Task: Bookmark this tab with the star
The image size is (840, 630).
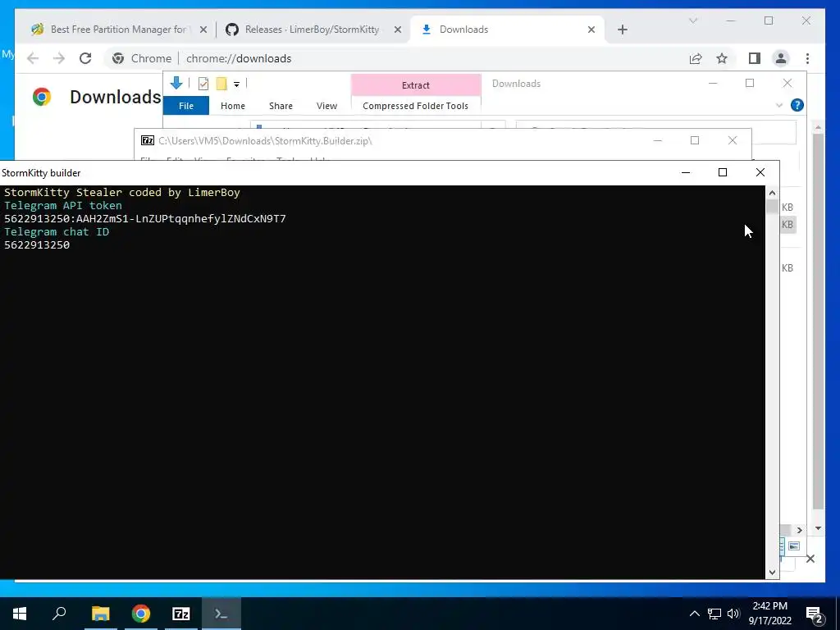Action: coord(722,58)
